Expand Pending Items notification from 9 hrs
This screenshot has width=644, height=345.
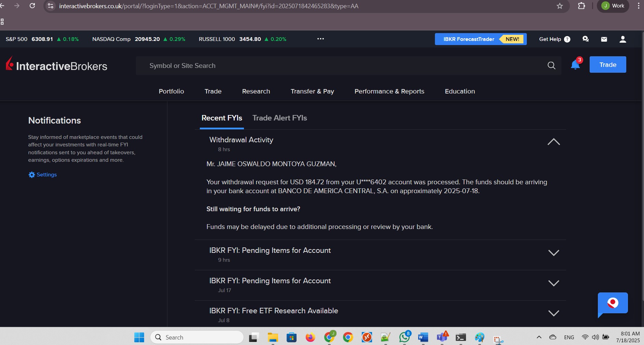[553, 253]
